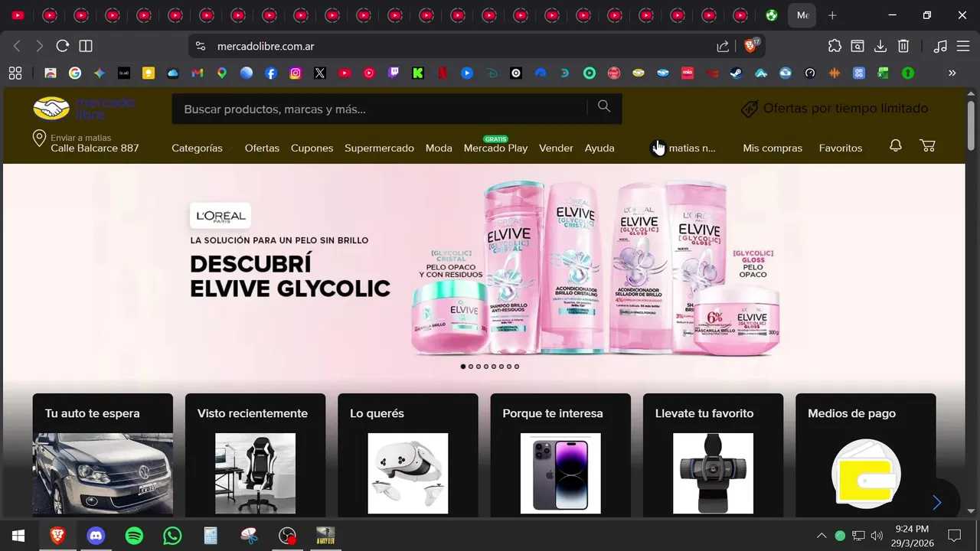The height and width of the screenshot is (551, 980).
Task: Switch to the green-icon browser tab
Action: pyautogui.click(x=772, y=15)
